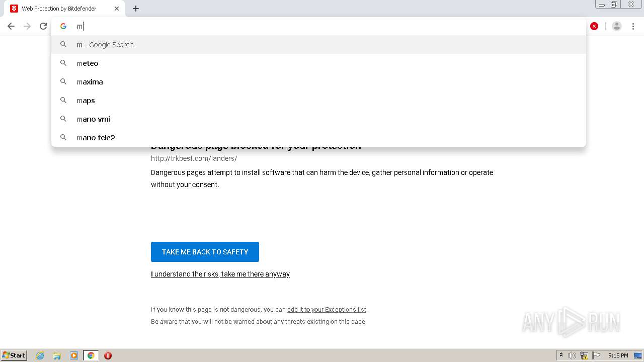Image resolution: width=644 pixels, height=362 pixels.
Task: Open a new browser tab
Action: [x=136, y=9]
